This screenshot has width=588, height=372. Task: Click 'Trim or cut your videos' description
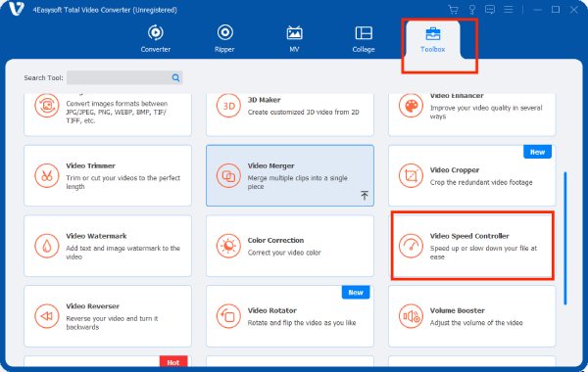(123, 182)
